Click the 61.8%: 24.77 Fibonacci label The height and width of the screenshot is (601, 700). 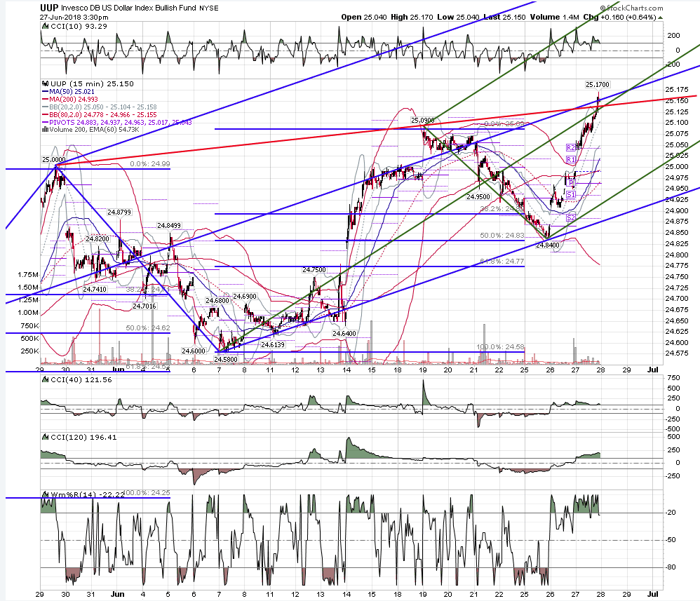pos(502,261)
